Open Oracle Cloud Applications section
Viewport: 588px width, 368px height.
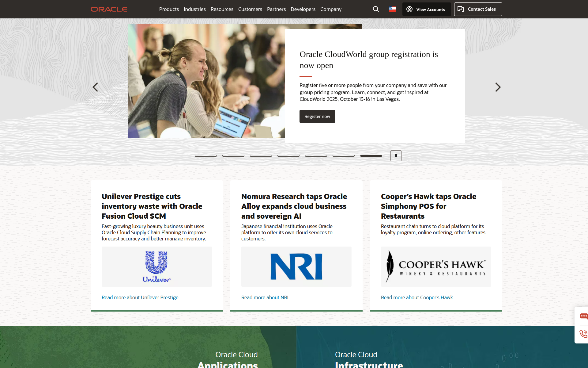tap(228, 360)
